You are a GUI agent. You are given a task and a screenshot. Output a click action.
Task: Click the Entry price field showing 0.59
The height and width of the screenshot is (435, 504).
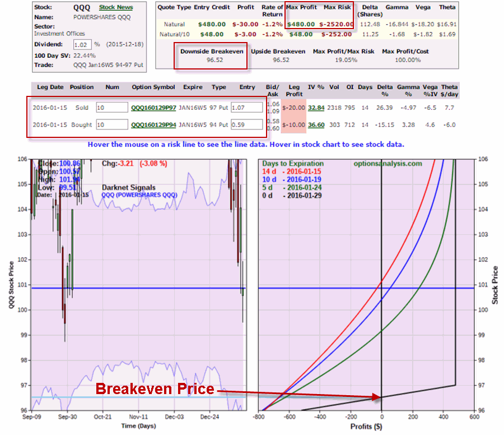(x=247, y=124)
